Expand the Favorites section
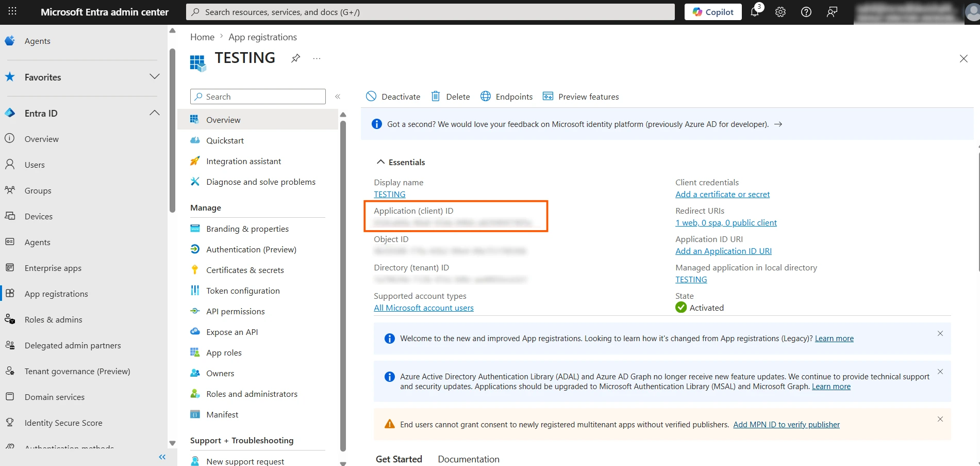980x466 pixels. click(154, 77)
